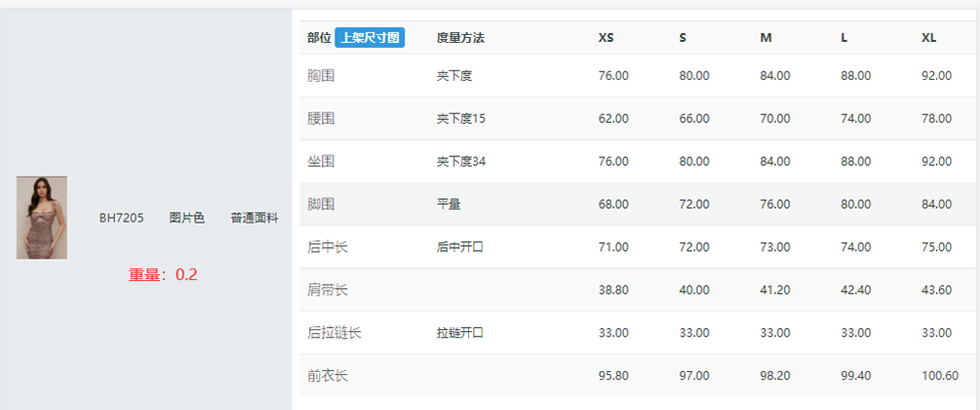Viewport: 980px width, 410px height.
Task: Open the BH7205 dress thumbnail
Action: tap(42, 218)
